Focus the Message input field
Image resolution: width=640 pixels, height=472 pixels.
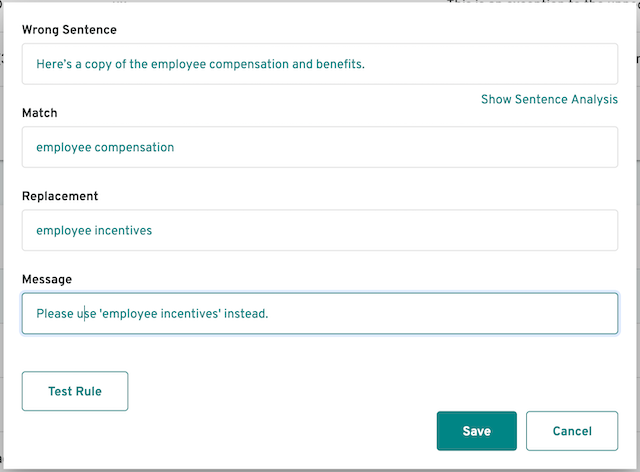(x=320, y=314)
